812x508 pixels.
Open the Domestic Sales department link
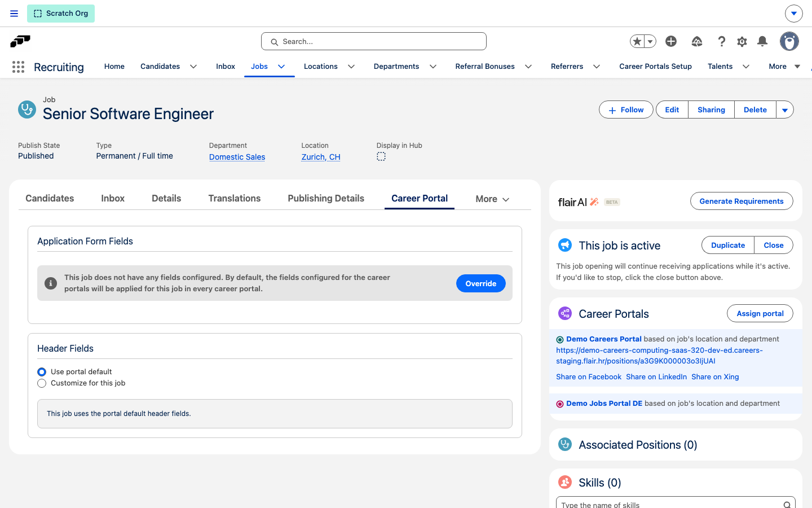point(237,157)
